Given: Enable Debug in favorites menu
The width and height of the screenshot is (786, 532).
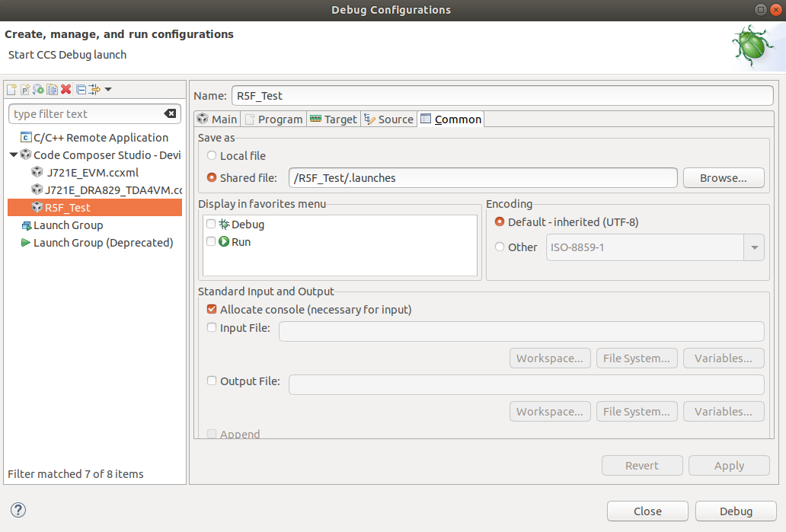Looking at the screenshot, I should pyautogui.click(x=211, y=225).
